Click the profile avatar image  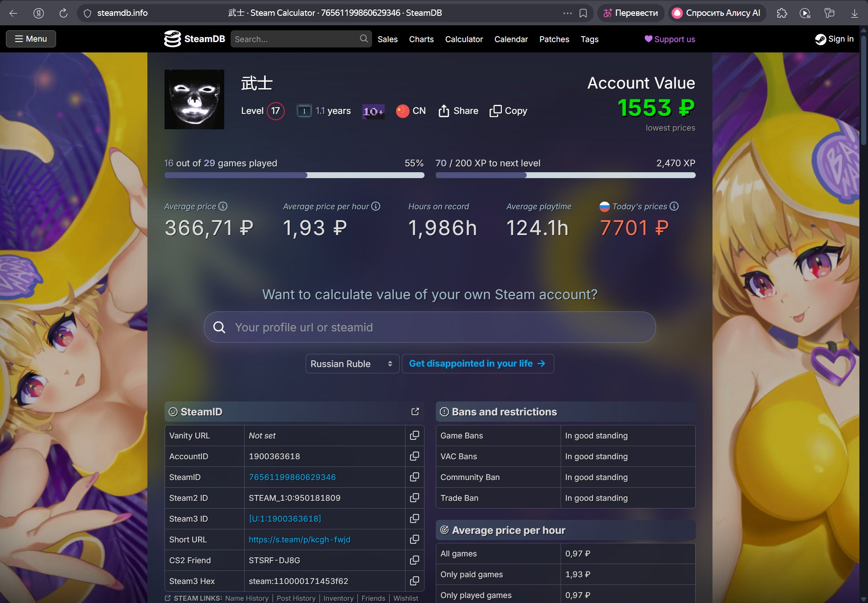194,99
